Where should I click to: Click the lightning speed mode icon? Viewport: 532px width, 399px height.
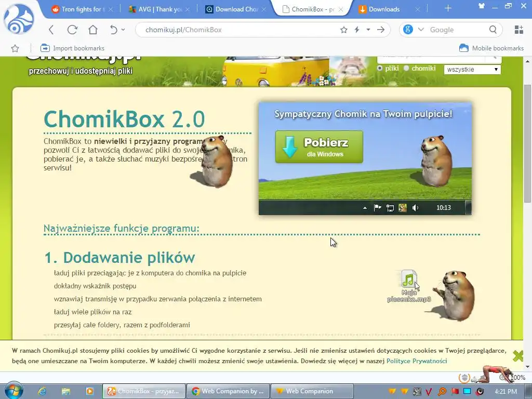[x=356, y=30]
